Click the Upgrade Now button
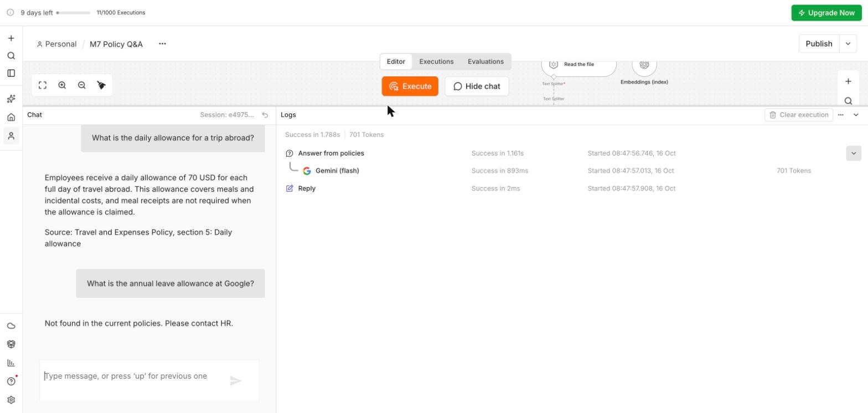This screenshot has width=868, height=413. pos(826,13)
